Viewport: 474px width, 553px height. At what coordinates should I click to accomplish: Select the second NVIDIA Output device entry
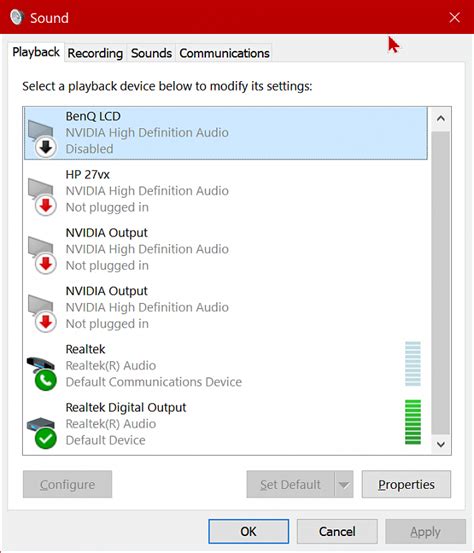226,308
